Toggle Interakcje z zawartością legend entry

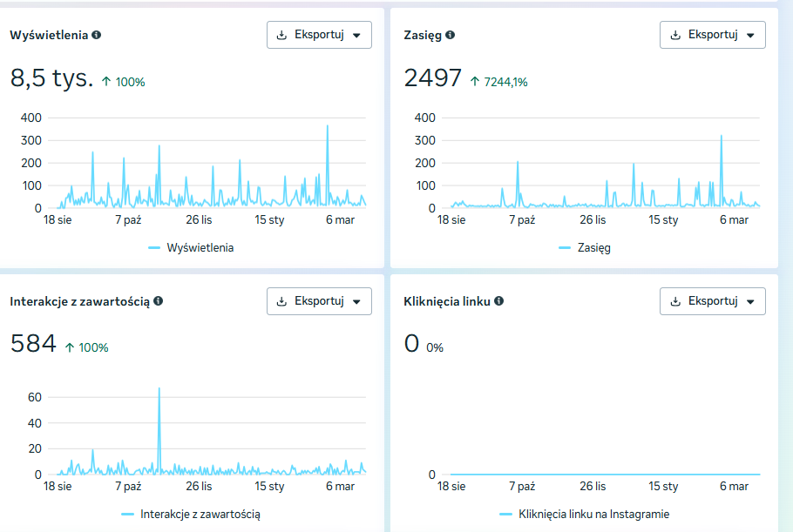[191, 515]
